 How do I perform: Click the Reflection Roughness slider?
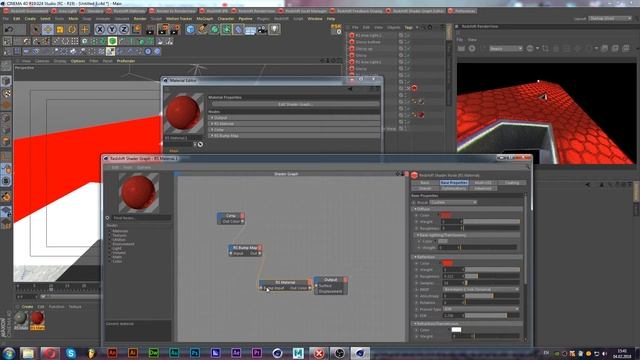click(x=492, y=276)
